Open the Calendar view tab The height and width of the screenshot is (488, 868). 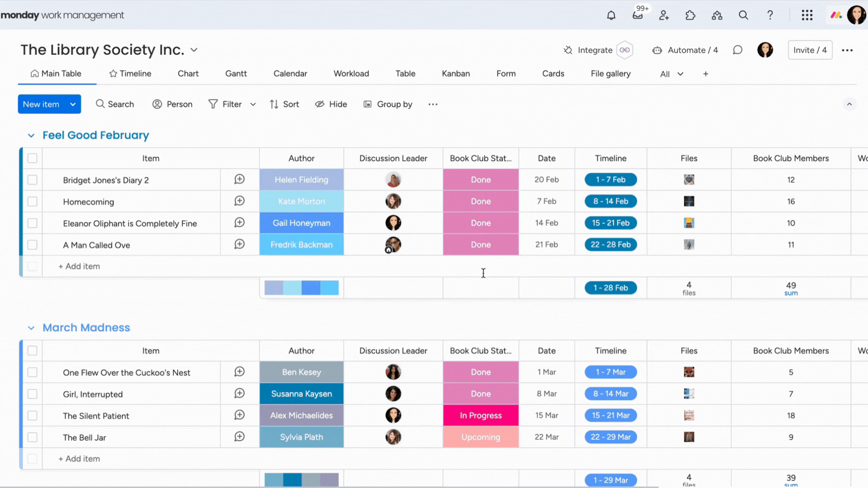click(x=290, y=74)
